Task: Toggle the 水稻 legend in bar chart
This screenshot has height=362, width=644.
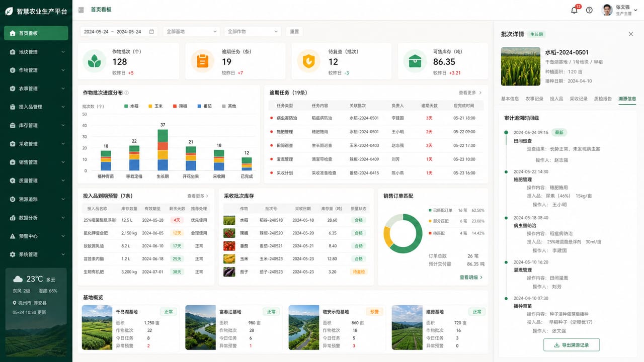Action: (x=131, y=106)
